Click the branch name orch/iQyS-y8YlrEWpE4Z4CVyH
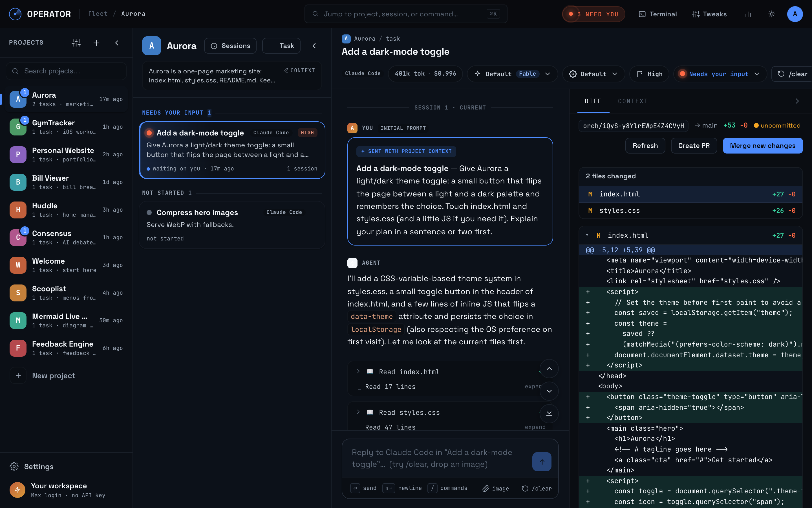This screenshot has width=812, height=508. (x=634, y=126)
